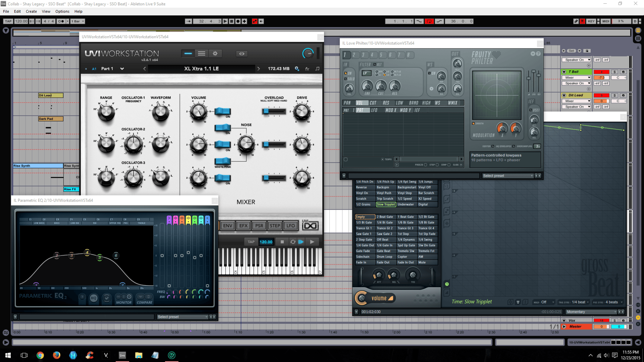
Task: Open UVI Part 1 dropdown
Action: 122,69
